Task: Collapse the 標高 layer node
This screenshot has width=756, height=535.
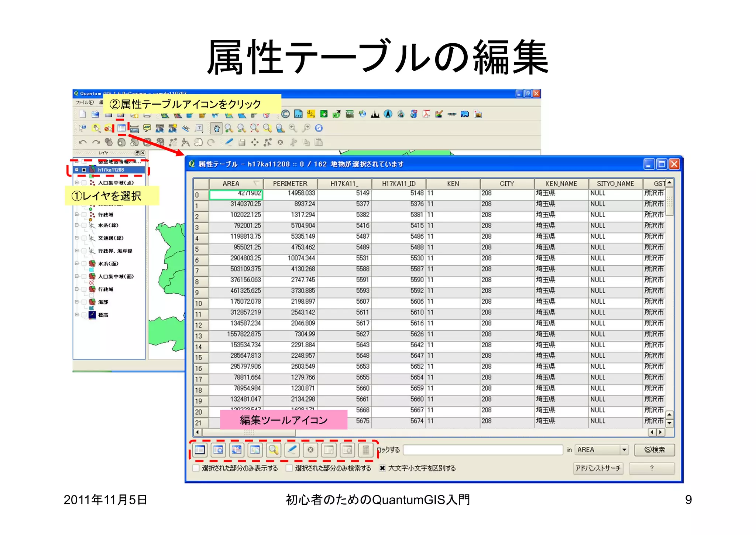Action: pyautogui.click(x=77, y=315)
